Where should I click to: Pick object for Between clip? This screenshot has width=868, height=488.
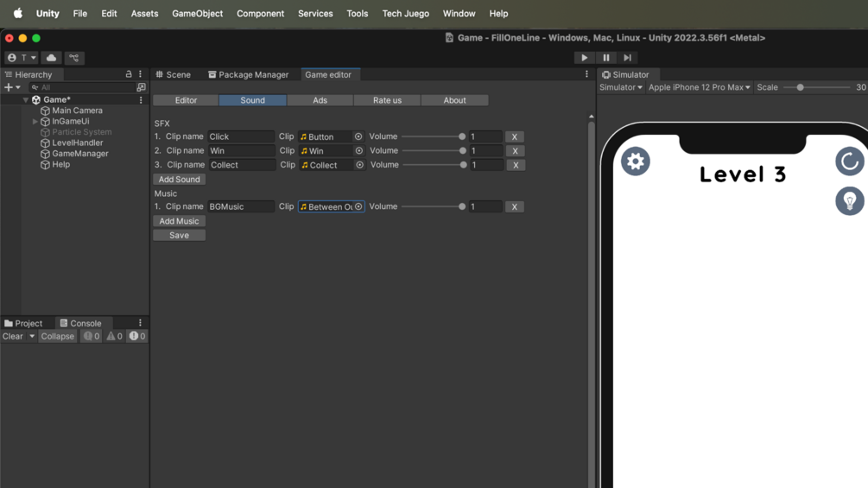358,206
